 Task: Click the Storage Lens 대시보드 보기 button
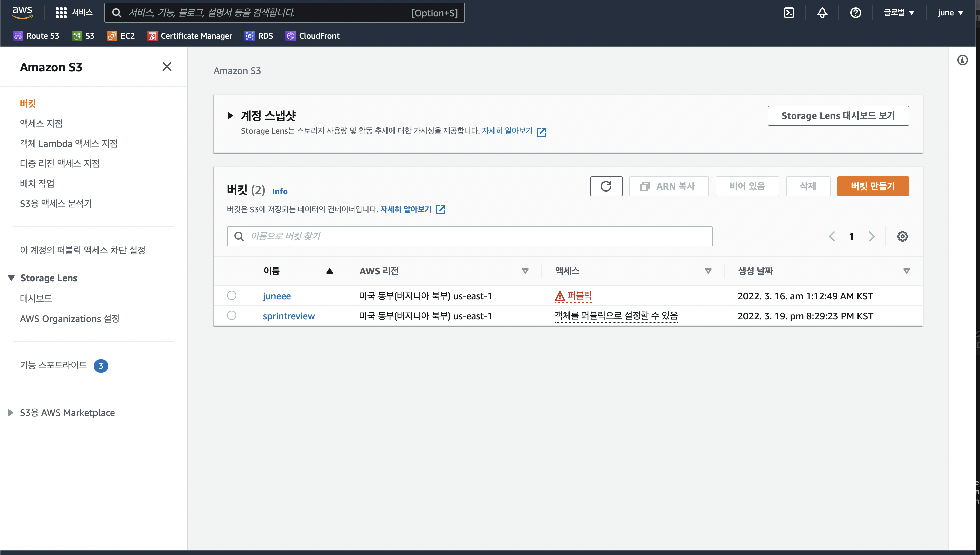point(838,115)
